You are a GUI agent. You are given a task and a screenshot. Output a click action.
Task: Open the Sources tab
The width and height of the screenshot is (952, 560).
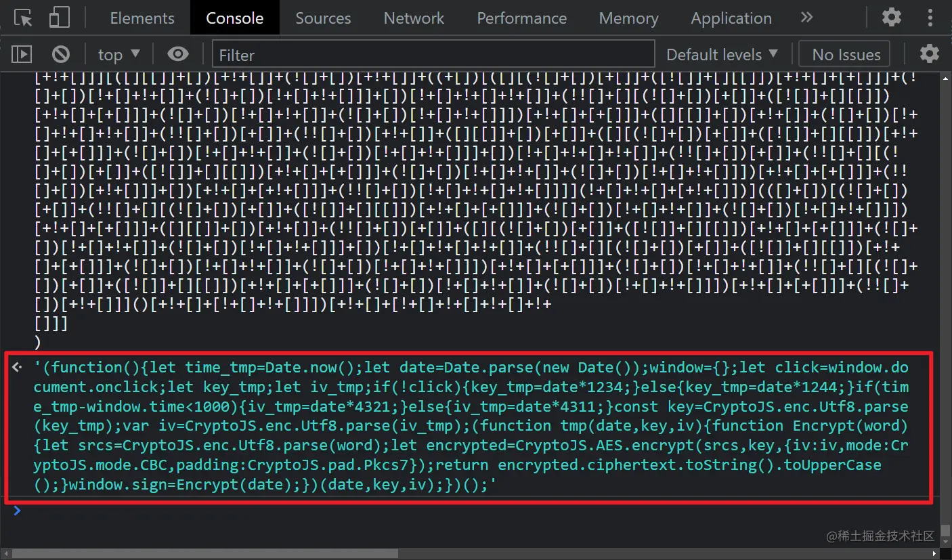point(323,18)
